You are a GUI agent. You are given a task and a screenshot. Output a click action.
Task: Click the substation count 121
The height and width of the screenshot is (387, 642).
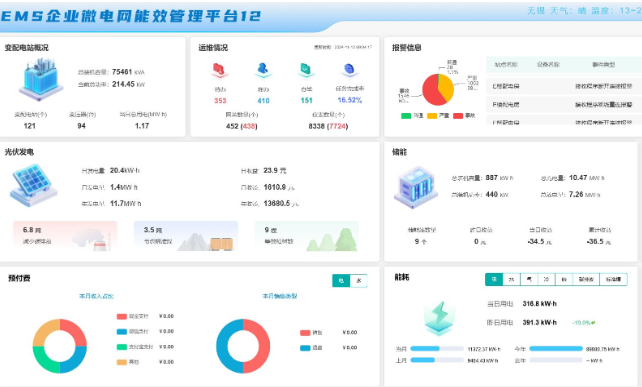(29, 126)
